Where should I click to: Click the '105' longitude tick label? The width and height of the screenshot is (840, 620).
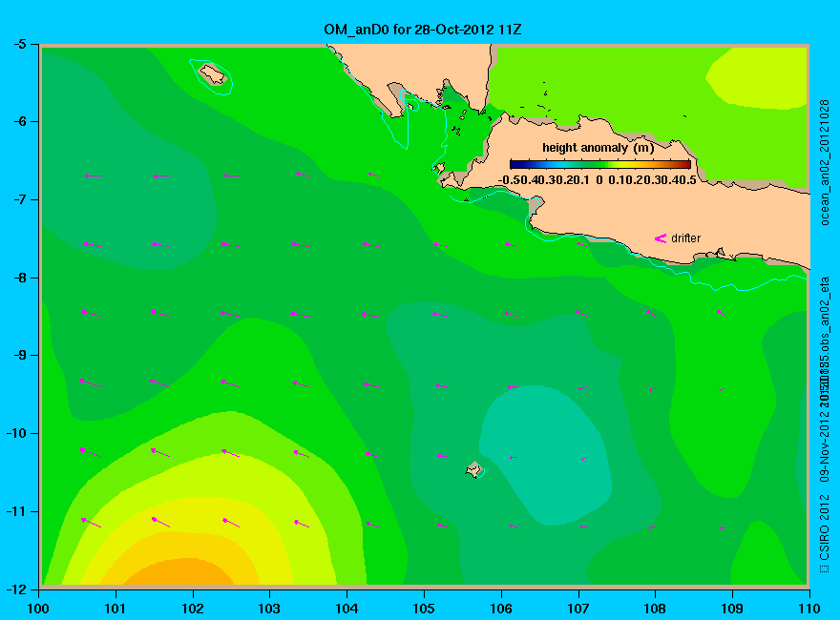tap(424, 609)
